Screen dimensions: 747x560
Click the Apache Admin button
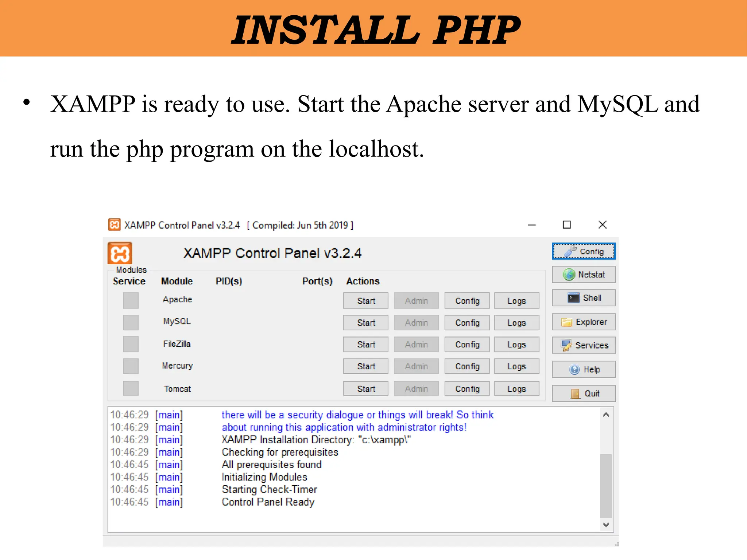coord(416,301)
